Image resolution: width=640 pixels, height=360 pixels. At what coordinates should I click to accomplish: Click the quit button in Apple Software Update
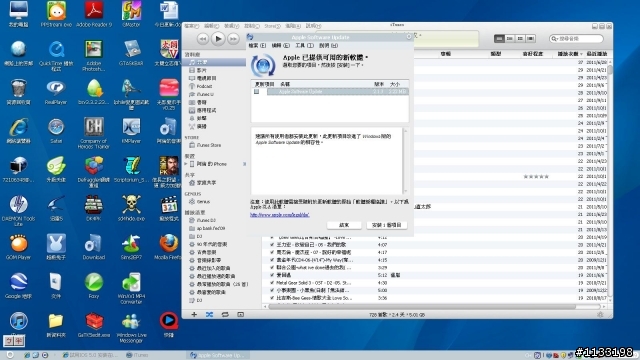tap(344, 225)
